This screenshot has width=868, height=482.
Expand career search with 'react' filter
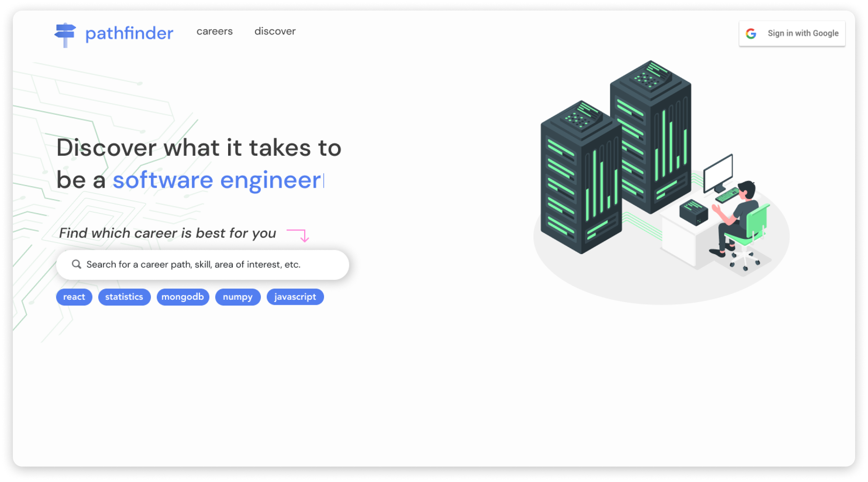coord(74,296)
